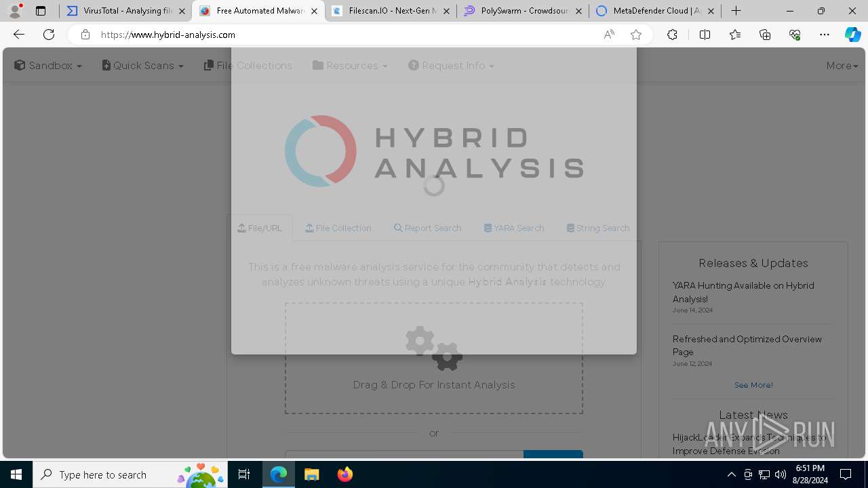This screenshot has width=868, height=488.
Task: Click the Hybrid Analysis logo
Action: point(434,151)
